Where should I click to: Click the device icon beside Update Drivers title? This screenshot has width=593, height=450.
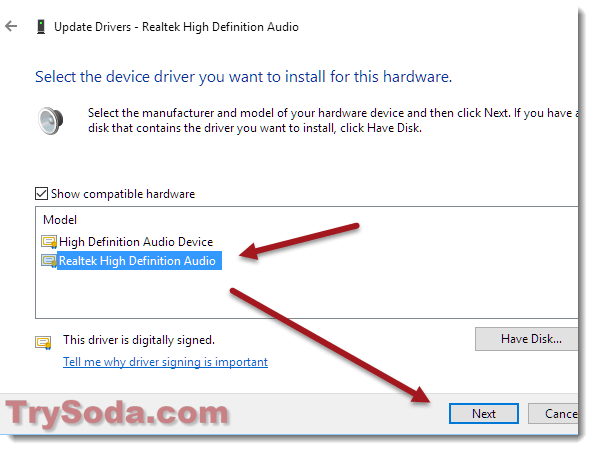tap(41, 26)
